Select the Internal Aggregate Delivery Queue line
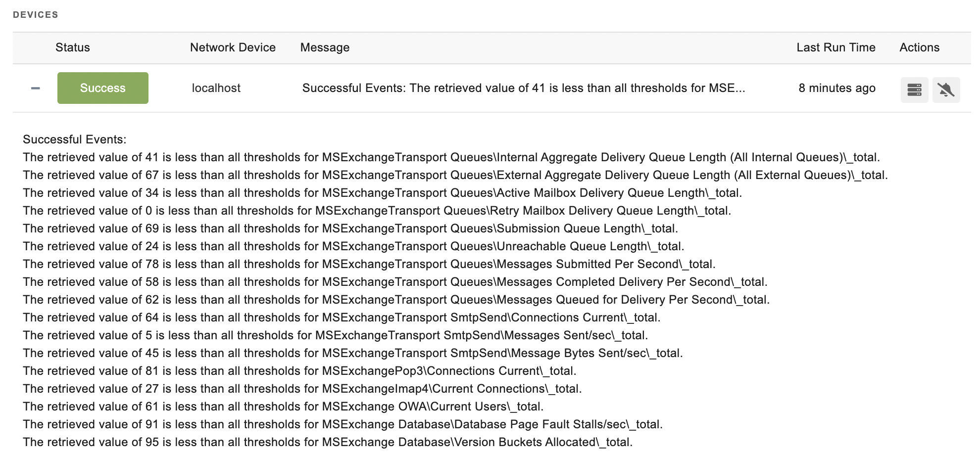980x453 pixels. (x=451, y=157)
